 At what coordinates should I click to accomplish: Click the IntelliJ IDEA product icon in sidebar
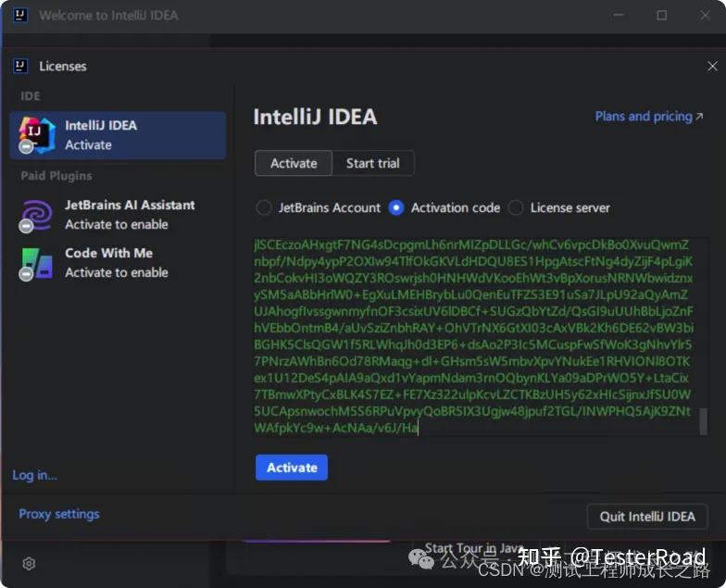(x=37, y=135)
